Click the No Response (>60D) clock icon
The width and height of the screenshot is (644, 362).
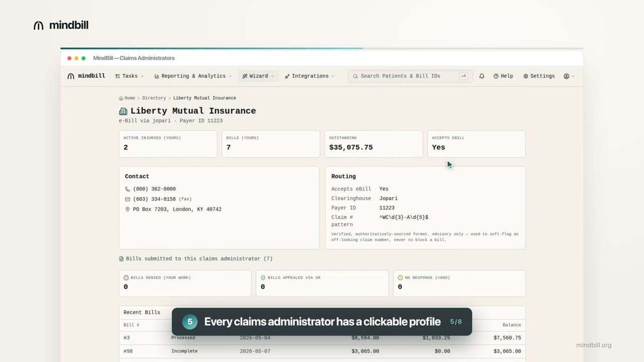click(x=400, y=278)
